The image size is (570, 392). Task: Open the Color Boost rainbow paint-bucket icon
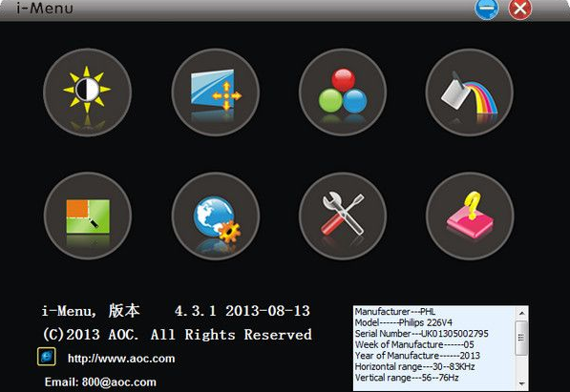tap(470, 93)
